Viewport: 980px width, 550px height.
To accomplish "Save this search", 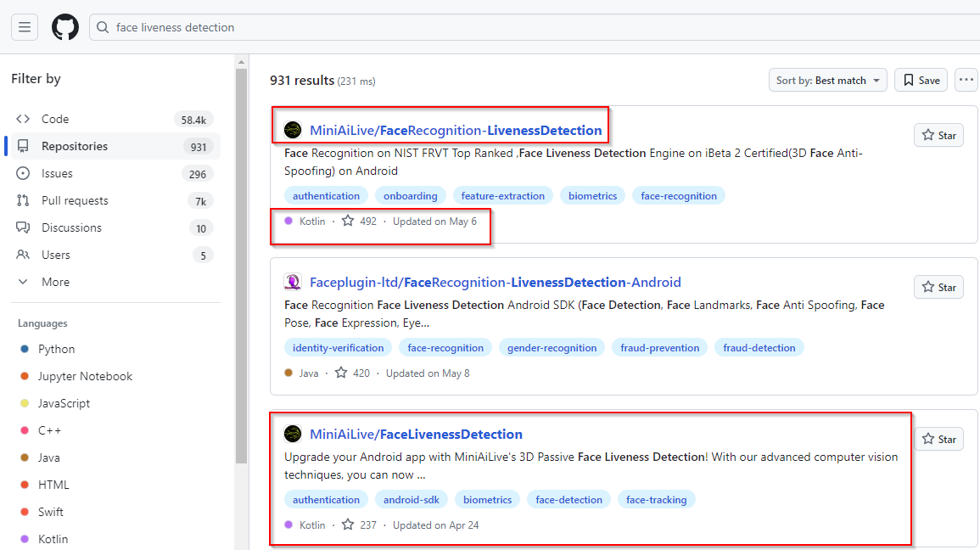I will 921,80.
